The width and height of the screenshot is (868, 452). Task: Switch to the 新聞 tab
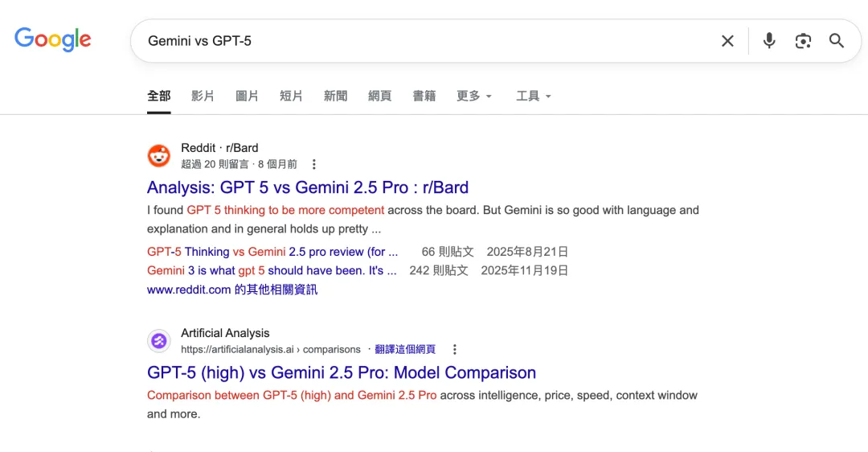[x=335, y=96]
